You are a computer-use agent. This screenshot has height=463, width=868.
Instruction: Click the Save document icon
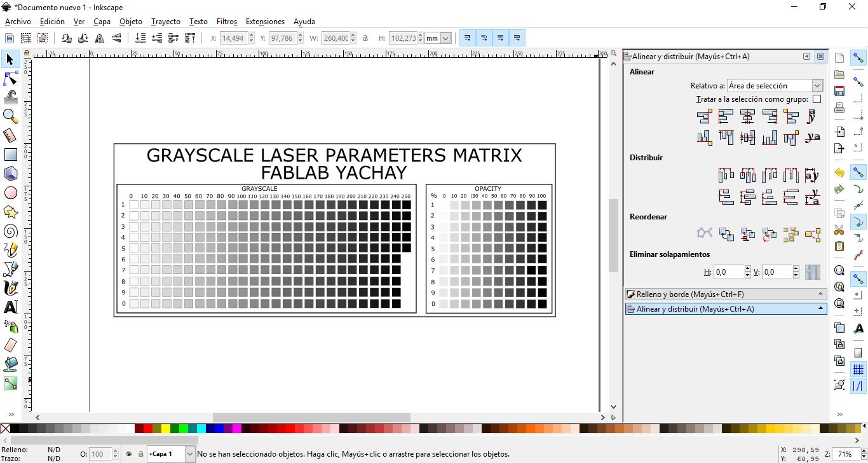tap(839, 91)
